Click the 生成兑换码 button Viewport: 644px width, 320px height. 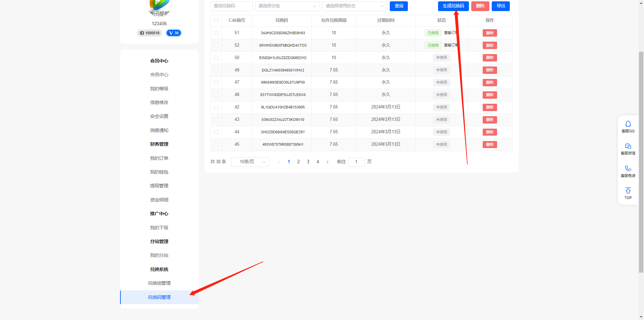pos(453,6)
